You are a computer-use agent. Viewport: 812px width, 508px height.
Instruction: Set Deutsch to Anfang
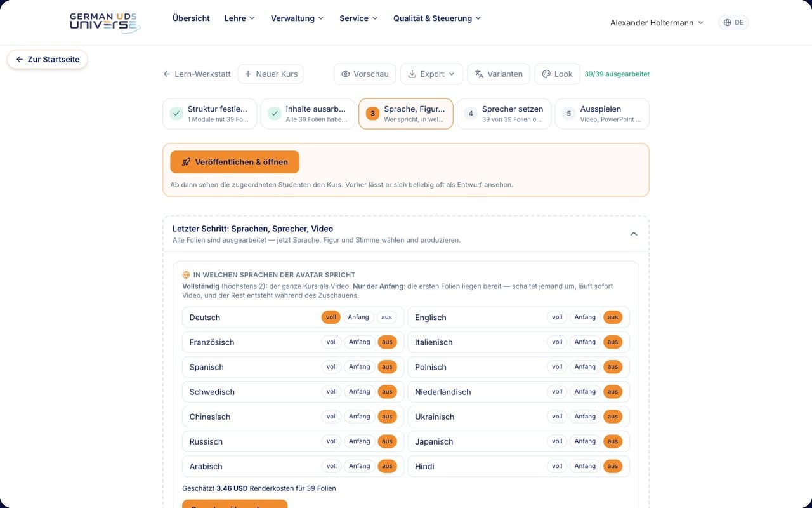tap(358, 317)
